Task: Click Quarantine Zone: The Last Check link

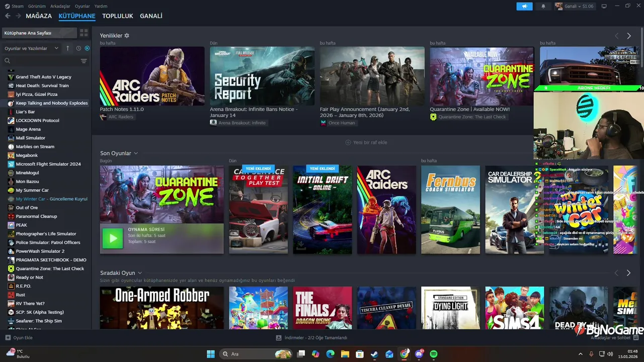Action: point(472,117)
